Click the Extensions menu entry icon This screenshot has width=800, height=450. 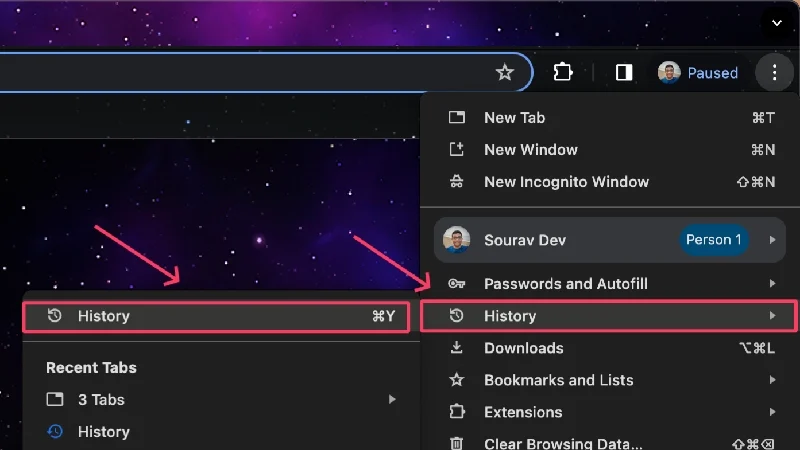tap(457, 412)
